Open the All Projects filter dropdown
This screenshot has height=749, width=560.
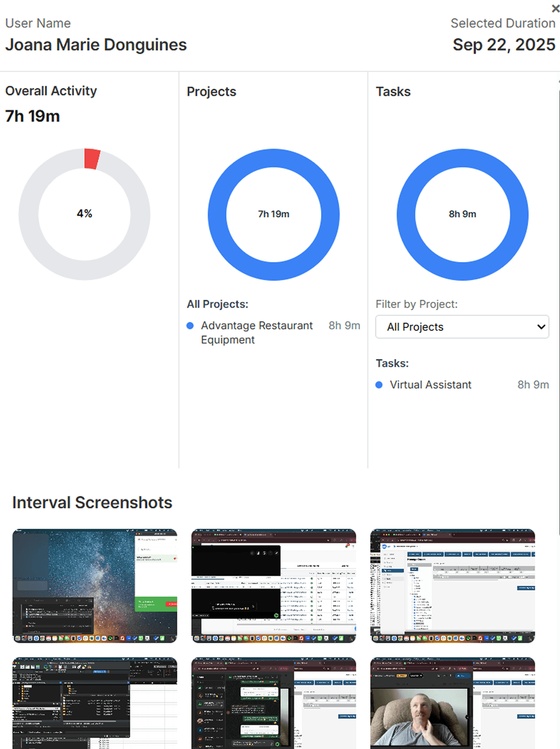click(x=462, y=327)
